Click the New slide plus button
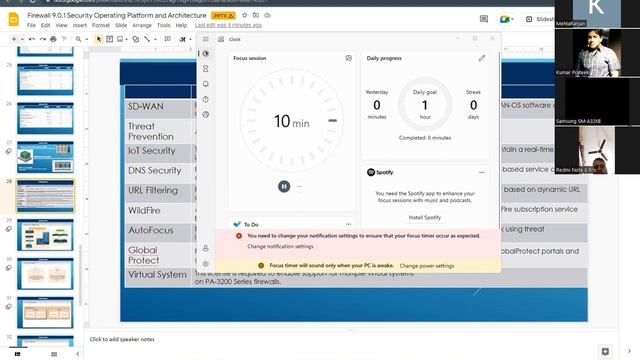 [14, 39]
